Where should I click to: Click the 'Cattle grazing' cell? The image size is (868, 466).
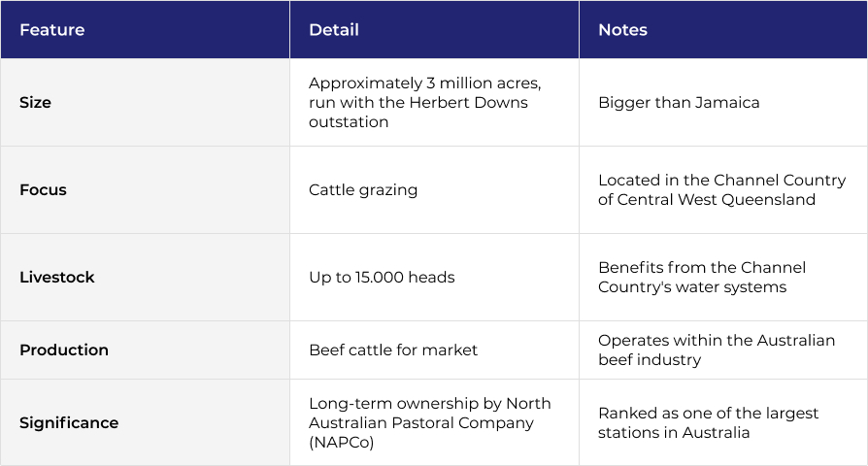[435, 190]
